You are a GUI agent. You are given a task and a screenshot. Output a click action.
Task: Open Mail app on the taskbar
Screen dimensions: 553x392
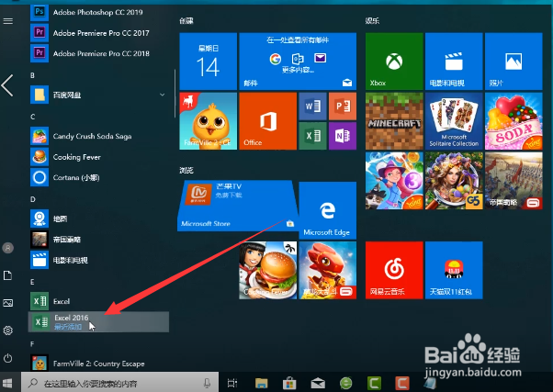point(318,383)
